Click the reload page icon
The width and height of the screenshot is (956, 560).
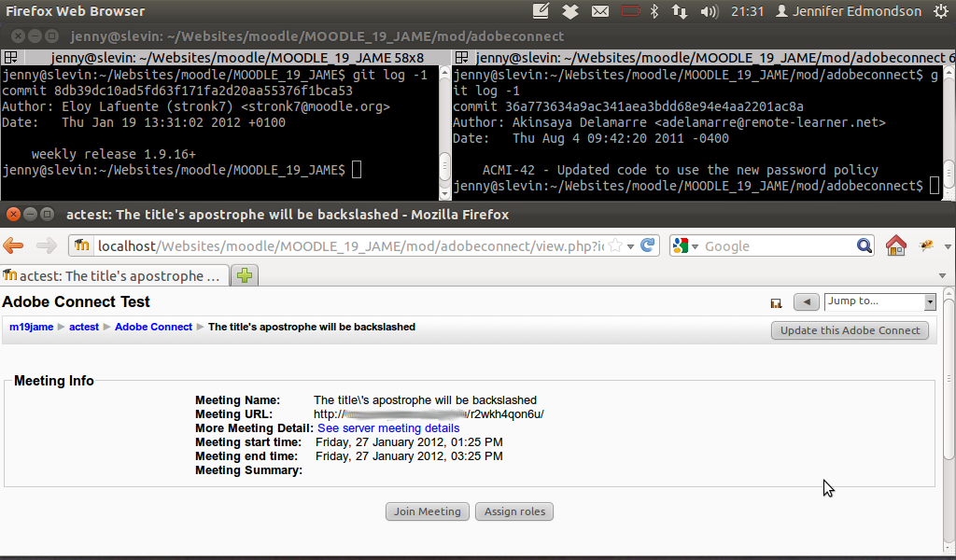point(647,245)
